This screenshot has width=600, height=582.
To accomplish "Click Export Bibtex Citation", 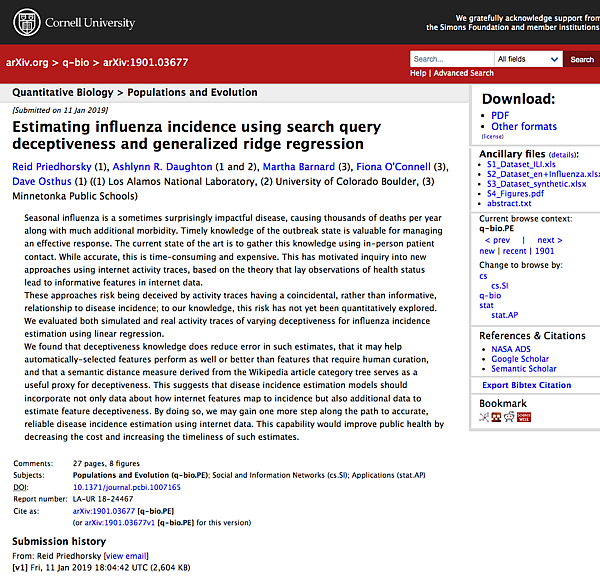I will pyautogui.click(x=526, y=385).
